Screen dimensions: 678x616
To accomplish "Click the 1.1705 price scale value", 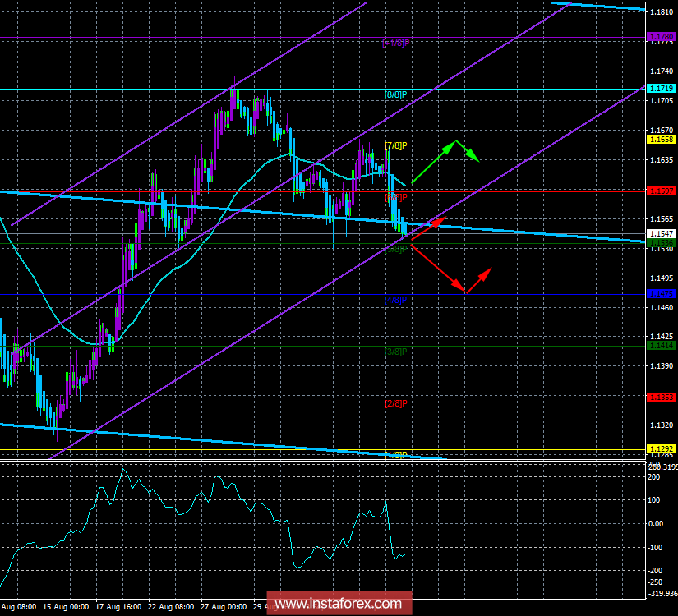I will [x=662, y=101].
